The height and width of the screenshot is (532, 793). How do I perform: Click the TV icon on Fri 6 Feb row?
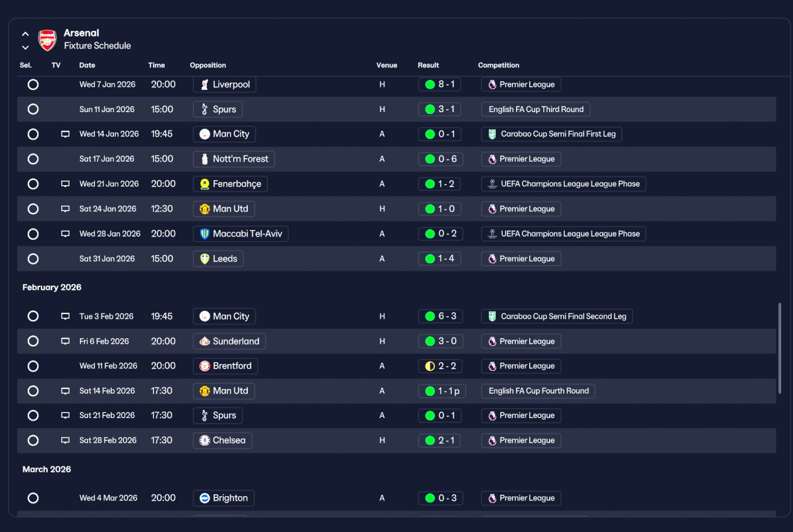65,341
